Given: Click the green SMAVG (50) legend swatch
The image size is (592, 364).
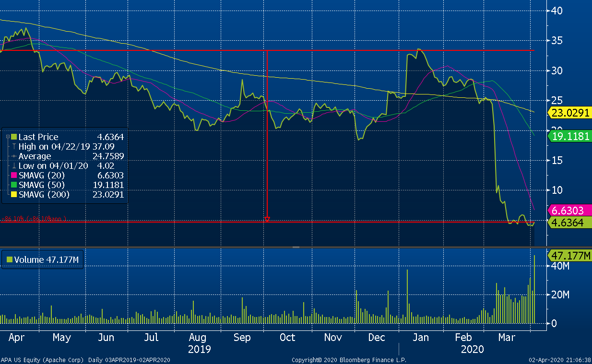Looking at the screenshot, I should (14, 185).
